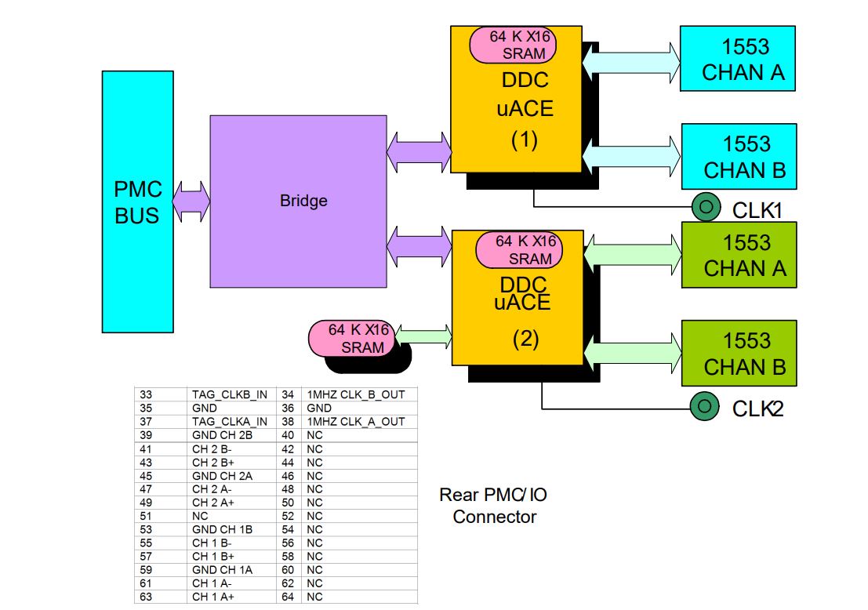Click the pink SRAM badge atop uACE (2)

click(x=518, y=249)
